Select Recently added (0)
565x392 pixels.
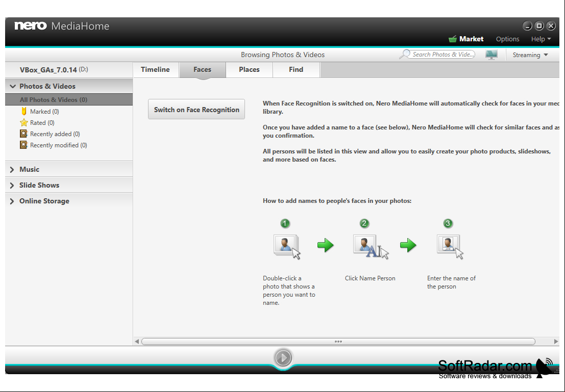[x=55, y=134]
